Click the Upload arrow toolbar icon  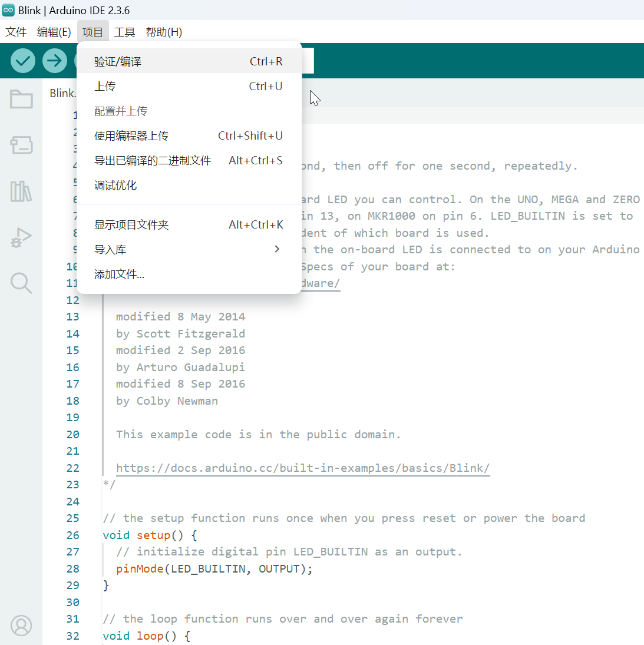coord(55,61)
